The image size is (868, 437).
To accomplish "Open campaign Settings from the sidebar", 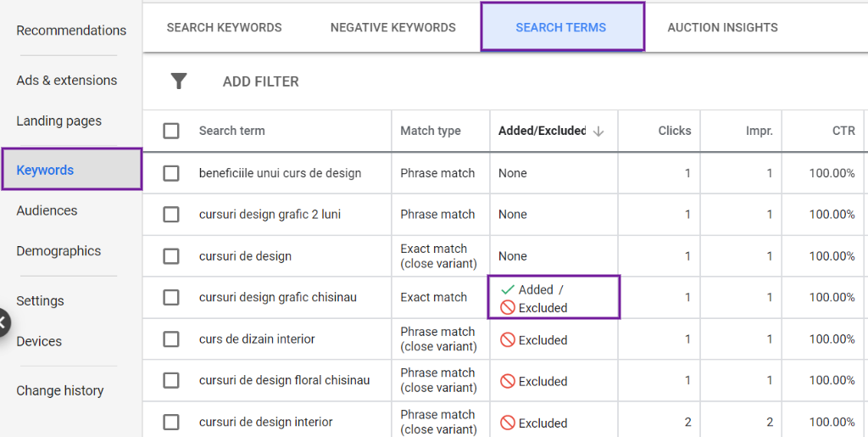I will click(41, 300).
